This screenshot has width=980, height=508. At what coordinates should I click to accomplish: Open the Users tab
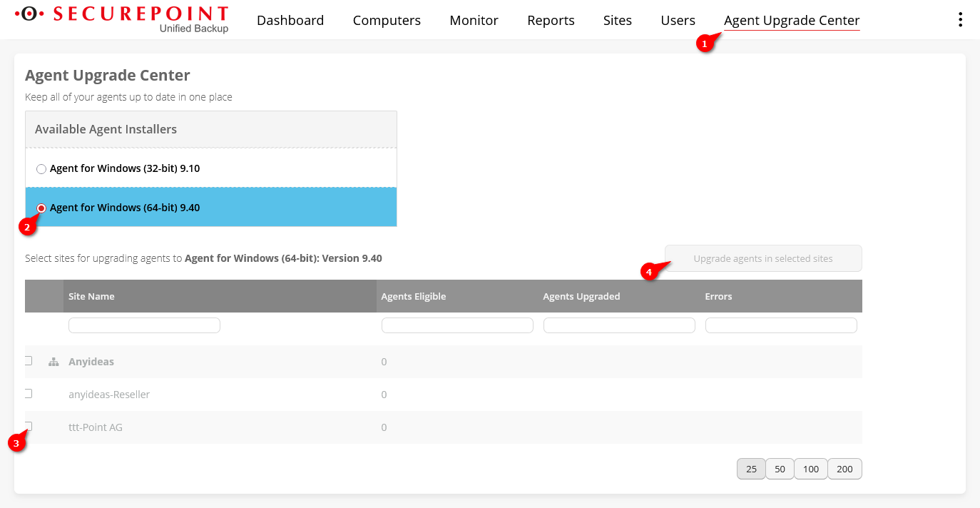tap(678, 21)
